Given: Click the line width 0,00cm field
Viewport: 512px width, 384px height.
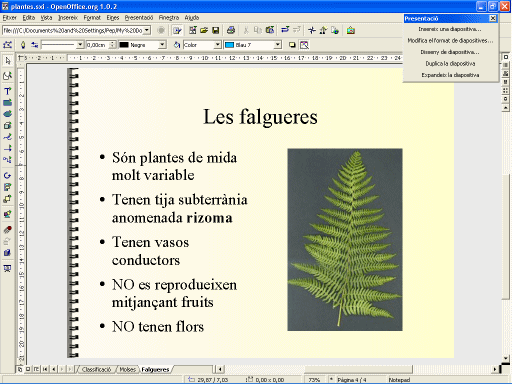Looking at the screenshot, I should [98, 45].
